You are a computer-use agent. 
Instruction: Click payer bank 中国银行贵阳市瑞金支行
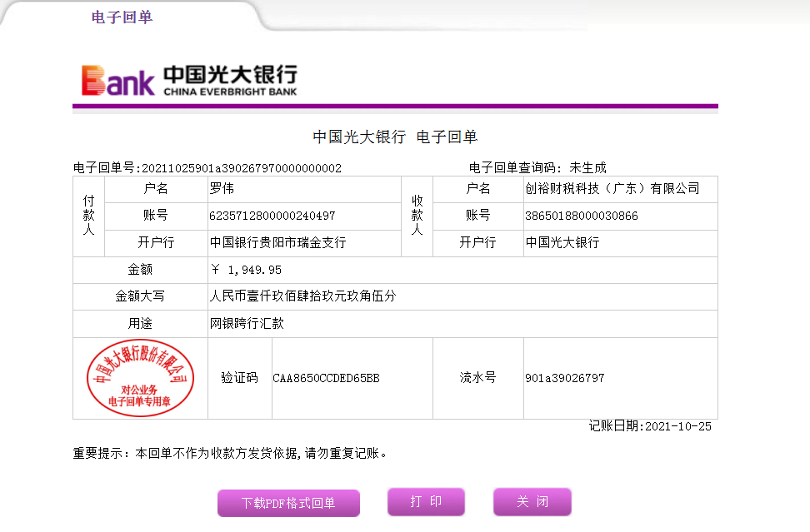pyautogui.click(x=278, y=242)
